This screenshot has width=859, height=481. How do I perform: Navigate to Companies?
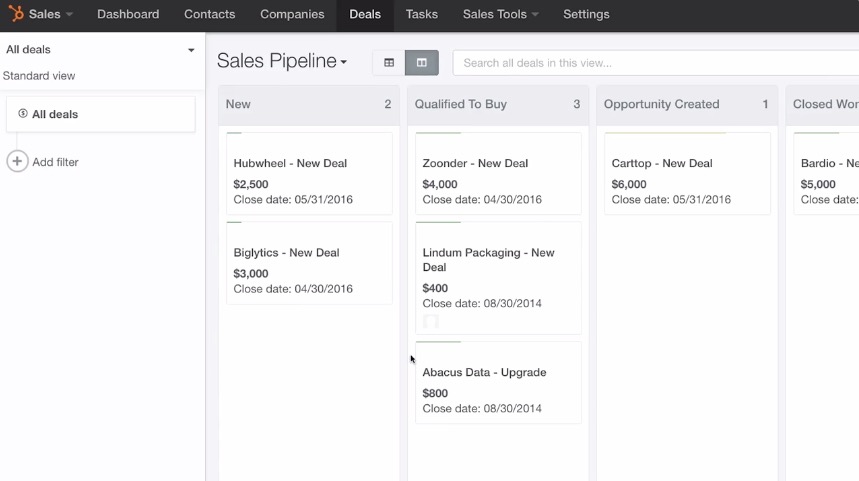click(x=292, y=15)
